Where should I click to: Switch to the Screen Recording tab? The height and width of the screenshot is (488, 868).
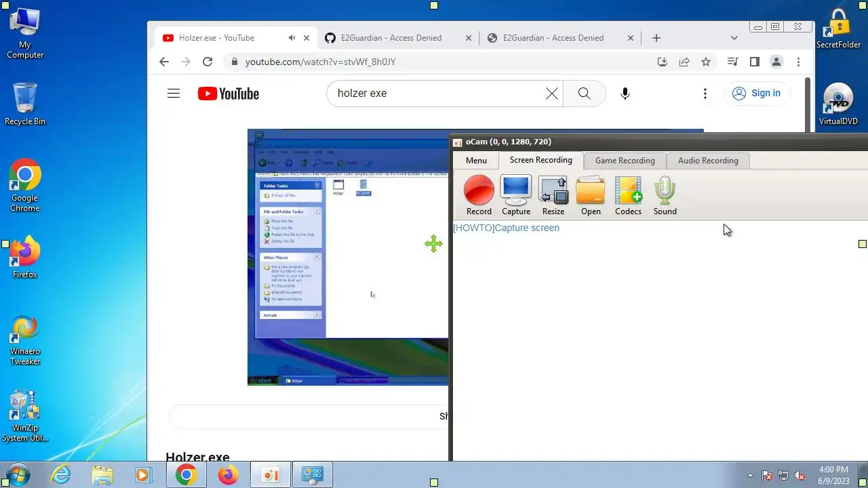pyautogui.click(x=541, y=160)
